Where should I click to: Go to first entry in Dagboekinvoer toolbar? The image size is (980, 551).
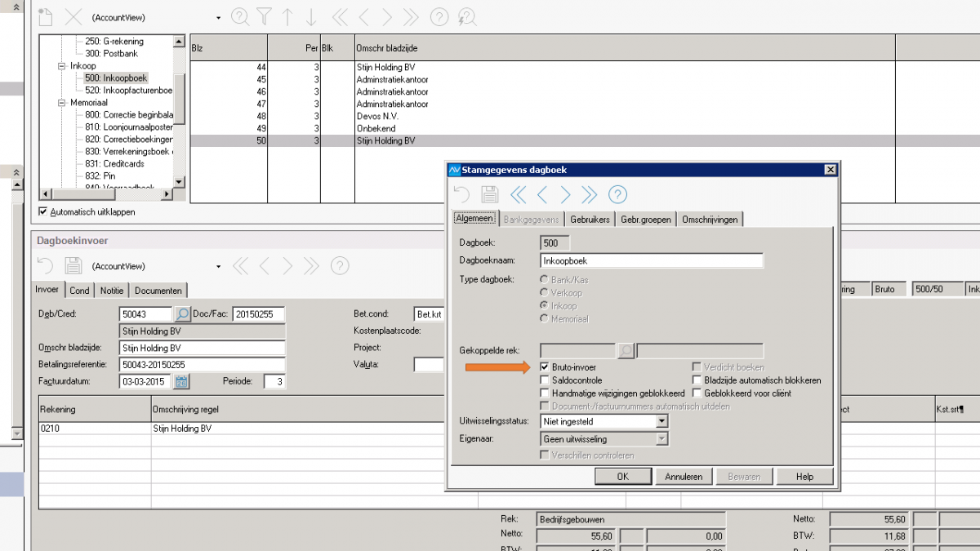240,265
